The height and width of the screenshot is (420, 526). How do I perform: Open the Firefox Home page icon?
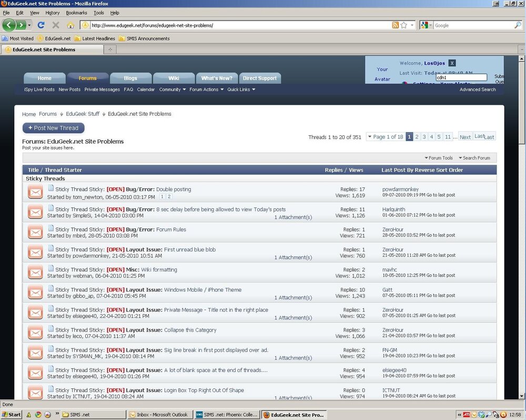tap(70, 25)
